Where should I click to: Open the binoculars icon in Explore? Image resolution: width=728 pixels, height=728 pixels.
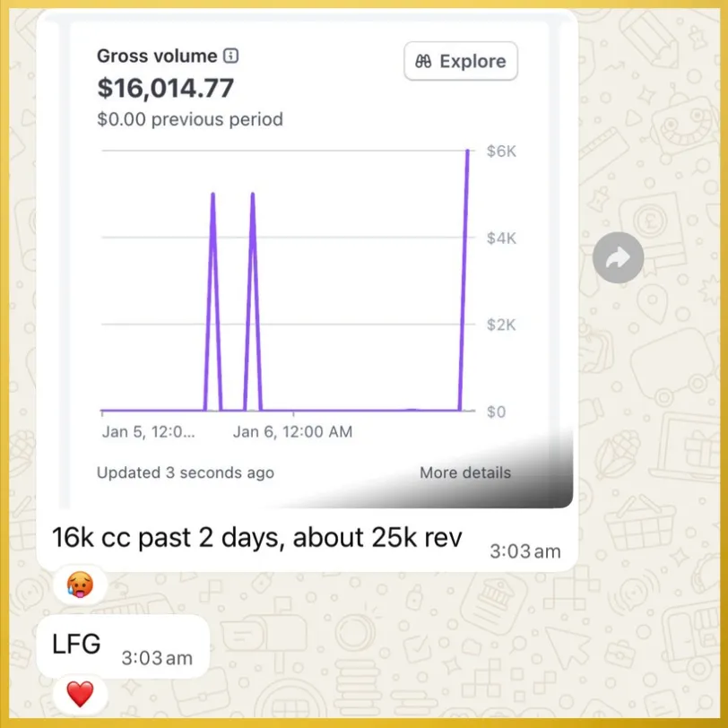click(x=423, y=61)
